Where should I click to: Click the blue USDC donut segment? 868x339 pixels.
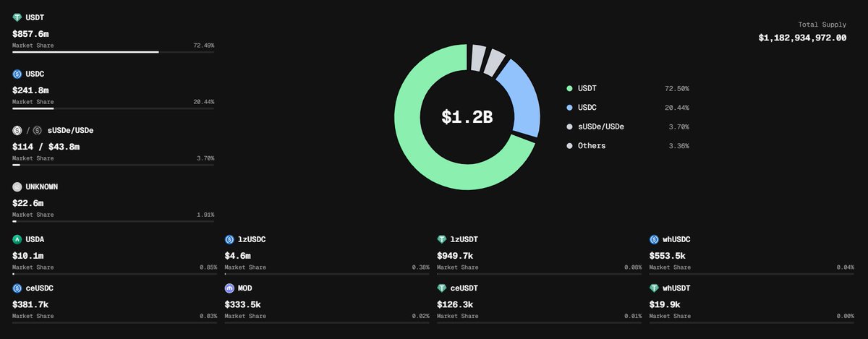tap(523, 98)
